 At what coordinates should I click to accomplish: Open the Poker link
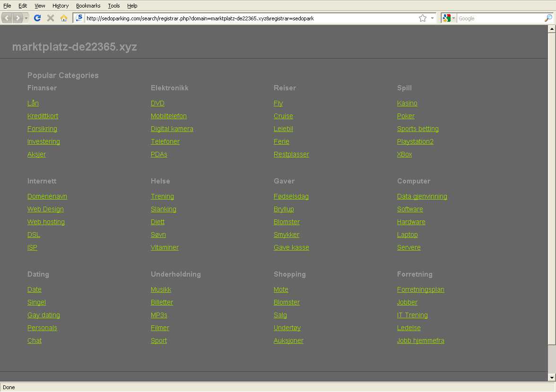pos(406,116)
